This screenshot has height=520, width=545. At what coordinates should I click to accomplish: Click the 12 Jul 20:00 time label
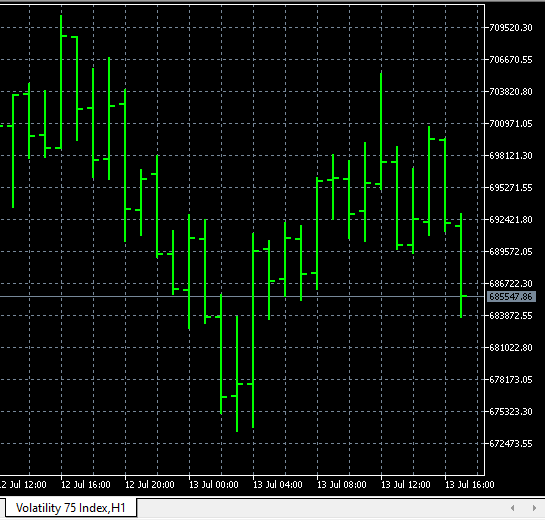point(150,485)
